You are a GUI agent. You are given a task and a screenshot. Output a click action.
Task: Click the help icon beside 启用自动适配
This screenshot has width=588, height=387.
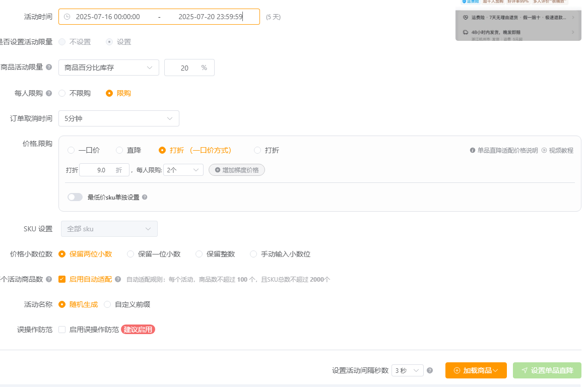coord(117,279)
